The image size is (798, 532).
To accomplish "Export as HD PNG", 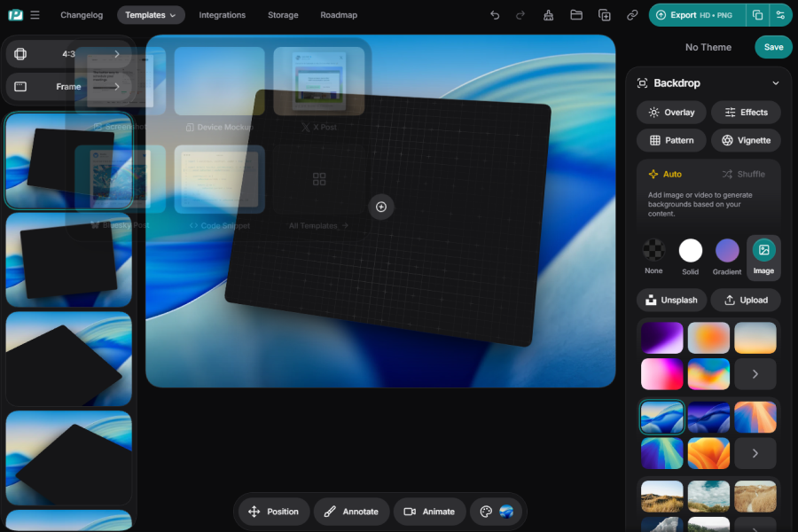I will click(697, 15).
